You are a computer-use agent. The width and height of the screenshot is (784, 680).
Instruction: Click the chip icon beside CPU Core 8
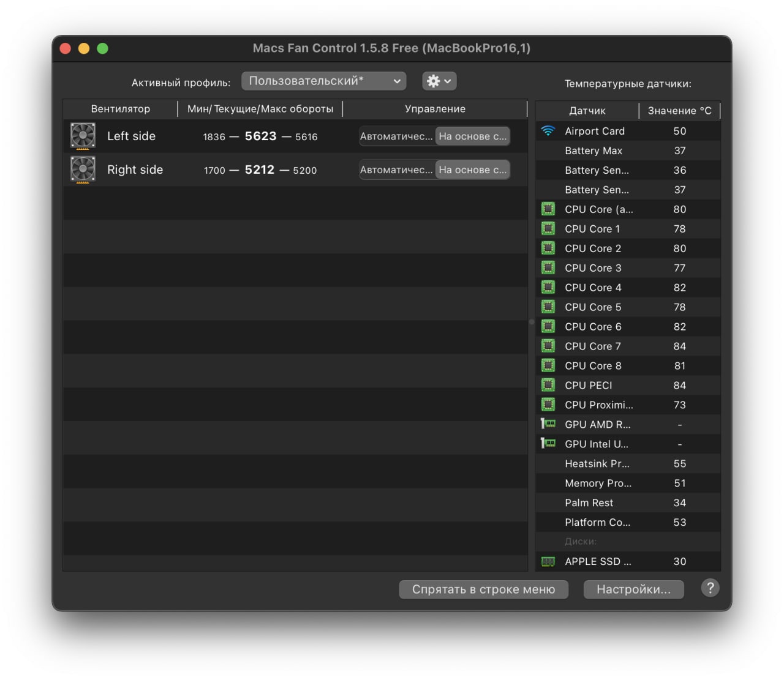548,366
